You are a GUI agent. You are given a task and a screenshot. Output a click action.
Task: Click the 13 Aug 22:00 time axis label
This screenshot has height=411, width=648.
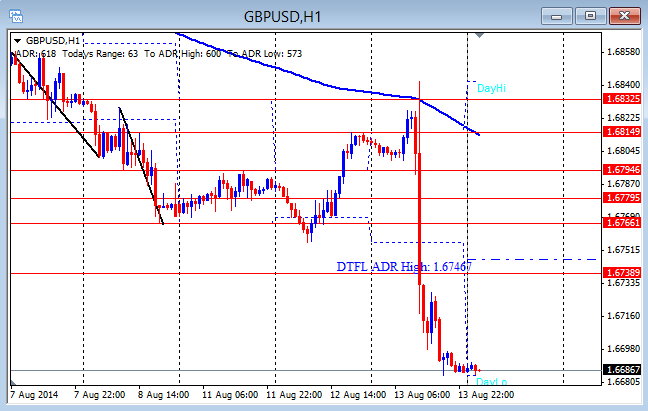click(x=486, y=395)
